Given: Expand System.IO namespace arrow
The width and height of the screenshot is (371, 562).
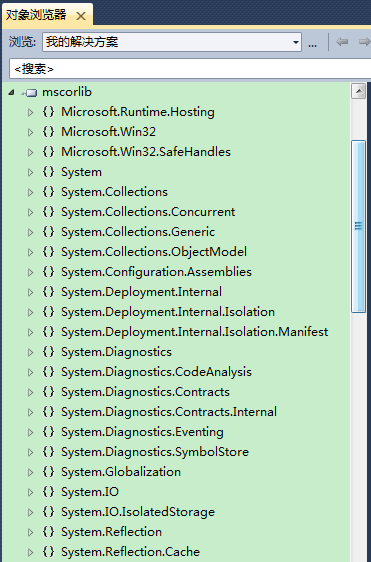Looking at the screenshot, I should pyautogui.click(x=31, y=492).
